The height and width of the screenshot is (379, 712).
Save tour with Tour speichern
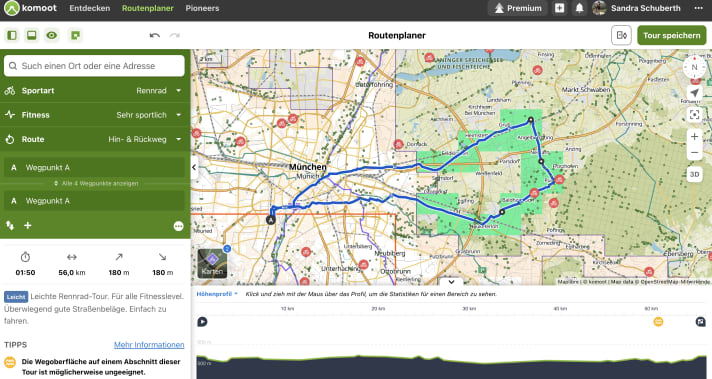(672, 35)
